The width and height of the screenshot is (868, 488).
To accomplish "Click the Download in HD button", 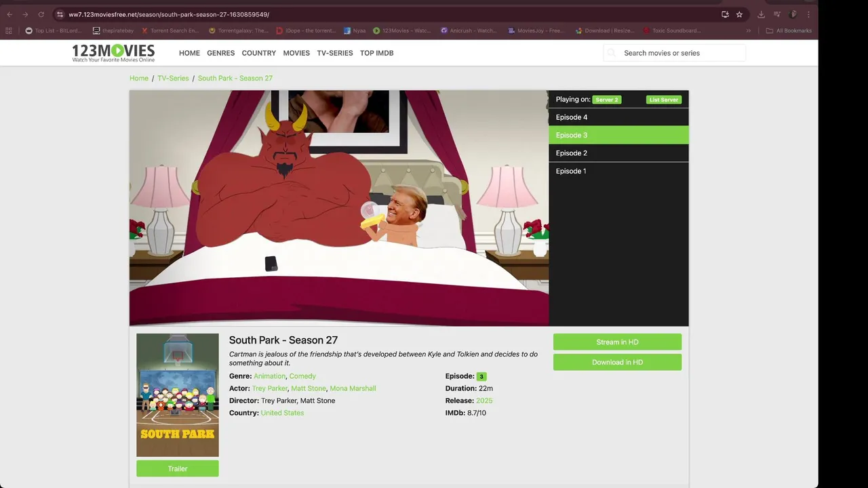I will tap(617, 362).
